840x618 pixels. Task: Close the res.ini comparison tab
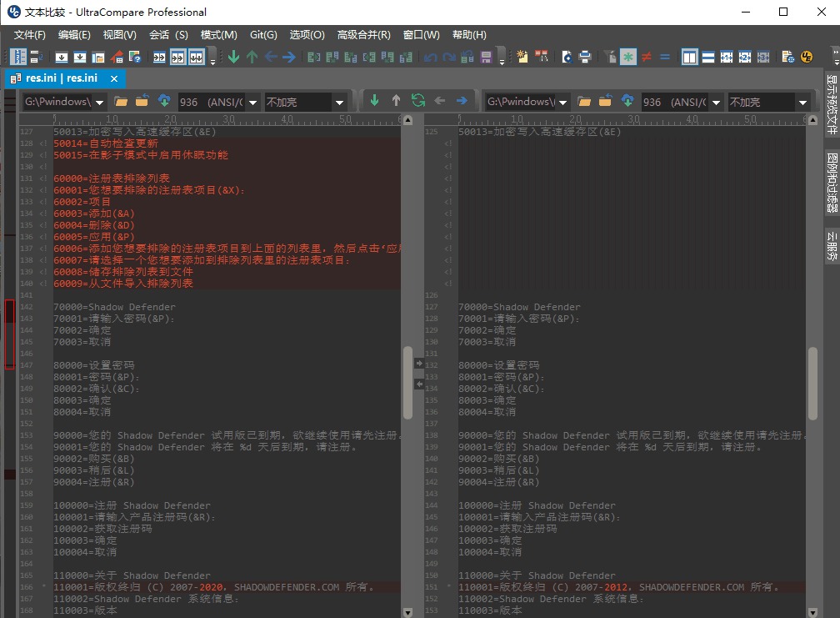pyautogui.click(x=114, y=78)
